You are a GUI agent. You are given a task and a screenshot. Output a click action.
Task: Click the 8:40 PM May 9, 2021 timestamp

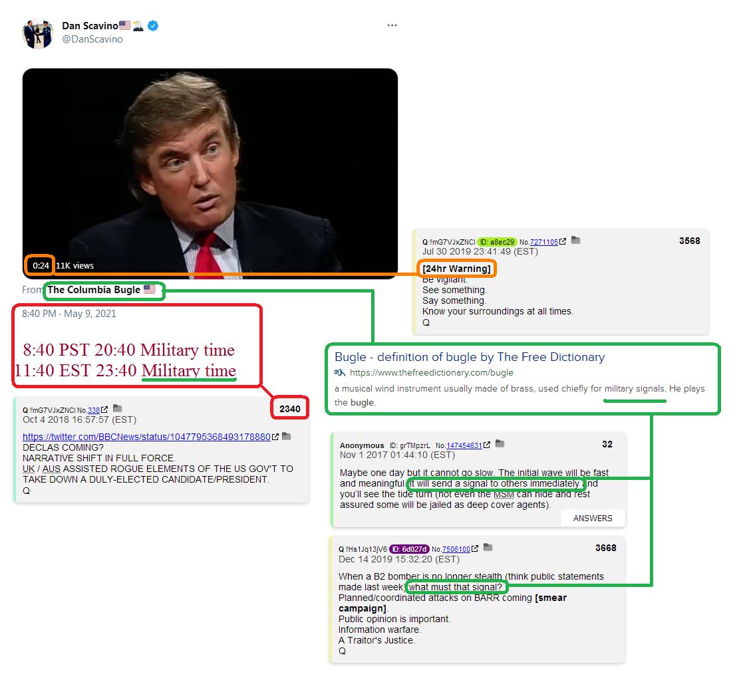[69, 314]
